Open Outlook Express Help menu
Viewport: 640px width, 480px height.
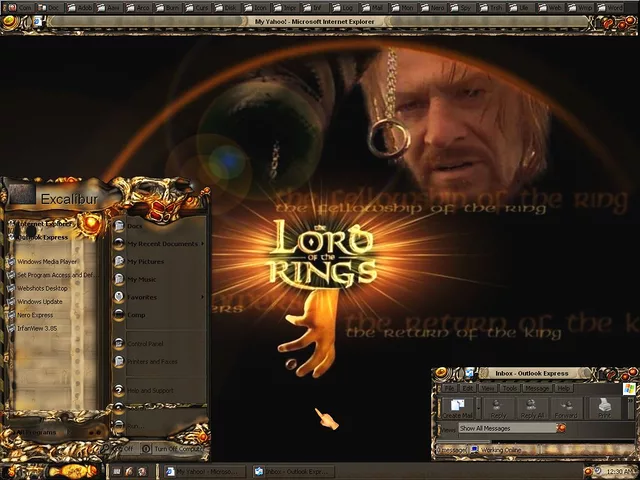pyautogui.click(x=564, y=388)
